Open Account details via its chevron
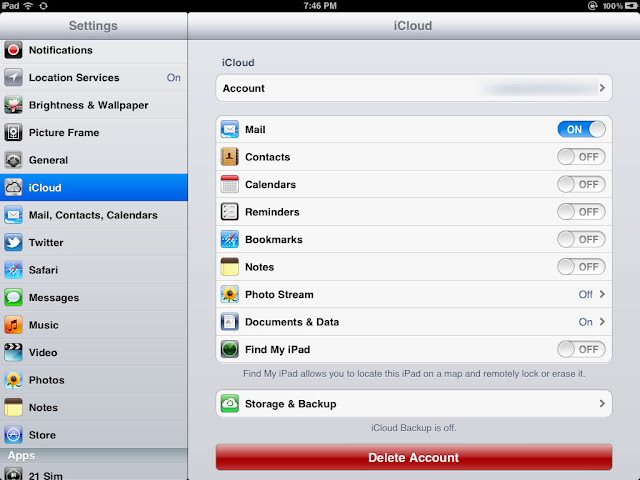The height and width of the screenshot is (480, 640). click(x=602, y=88)
